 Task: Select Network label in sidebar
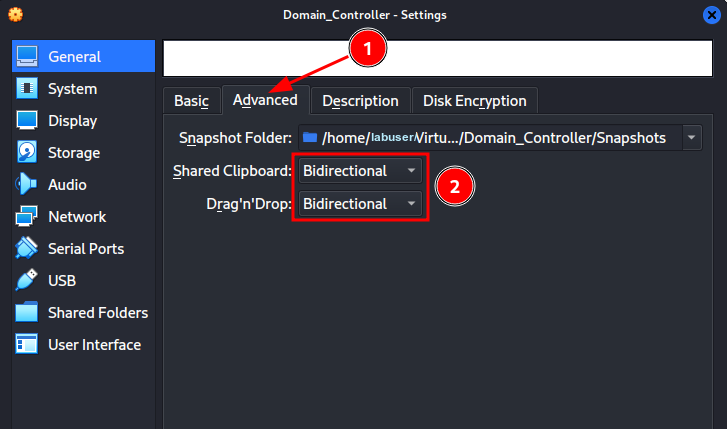77,217
